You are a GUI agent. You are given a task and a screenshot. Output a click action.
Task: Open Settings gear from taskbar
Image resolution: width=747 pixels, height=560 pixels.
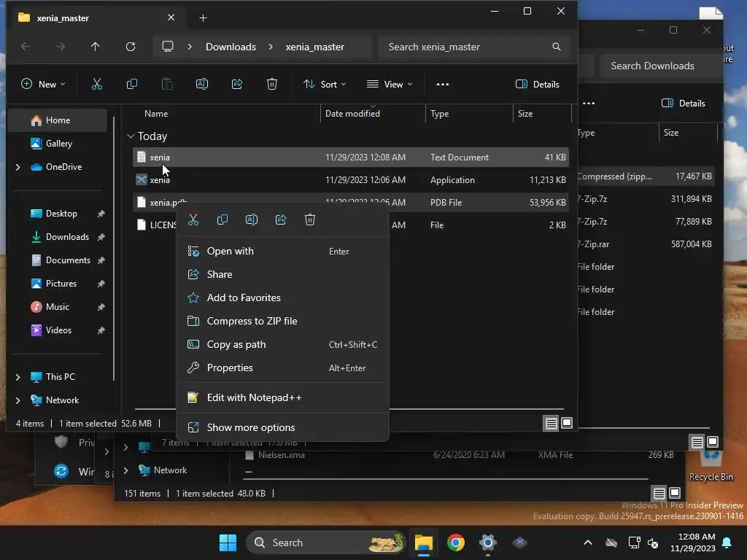[x=488, y=542]
